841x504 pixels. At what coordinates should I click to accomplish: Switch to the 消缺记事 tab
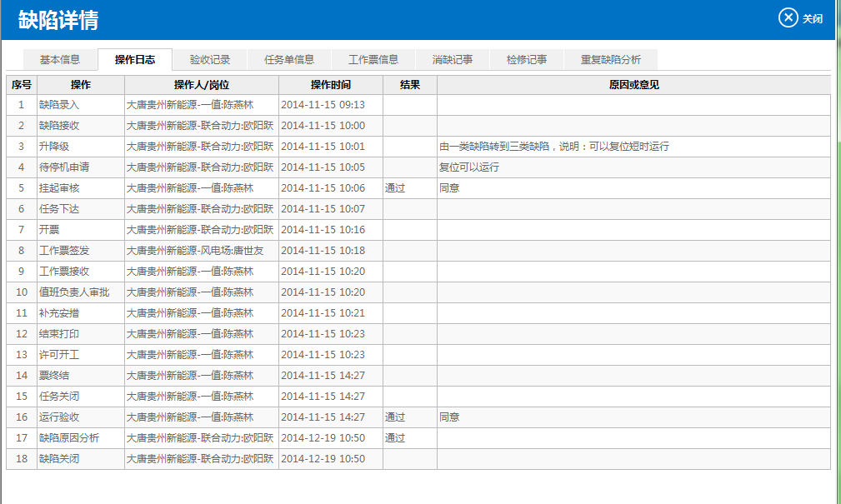click(x=453, y=60)
